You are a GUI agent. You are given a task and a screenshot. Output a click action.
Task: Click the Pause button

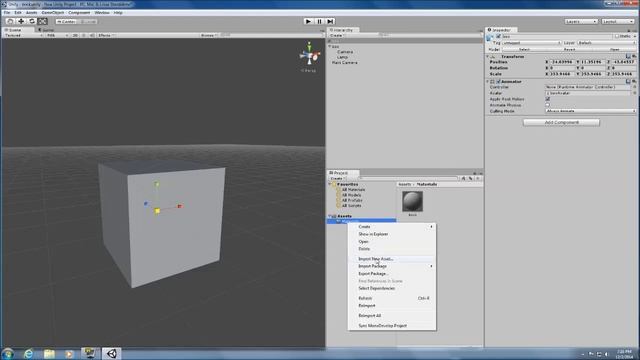pos(320,21)
